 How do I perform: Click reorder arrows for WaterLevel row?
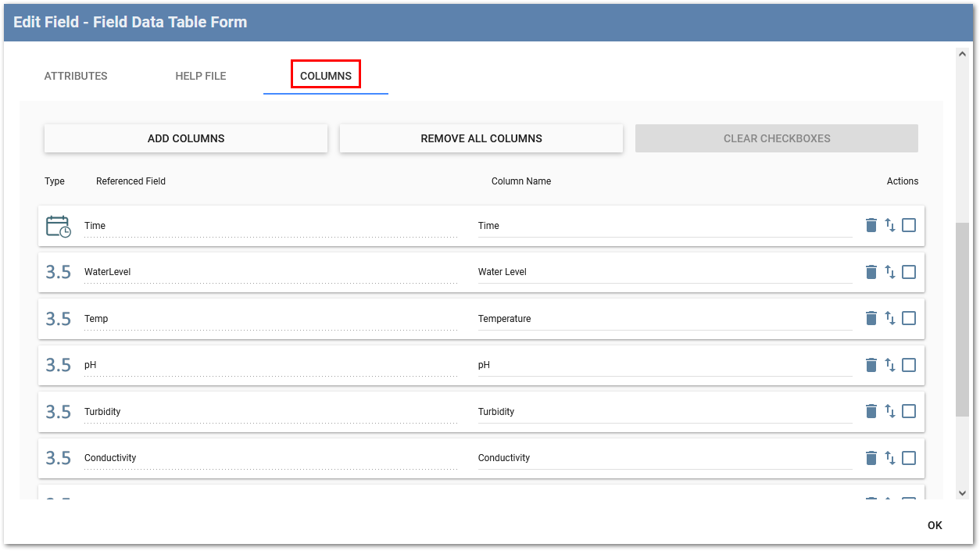point(890,272)
